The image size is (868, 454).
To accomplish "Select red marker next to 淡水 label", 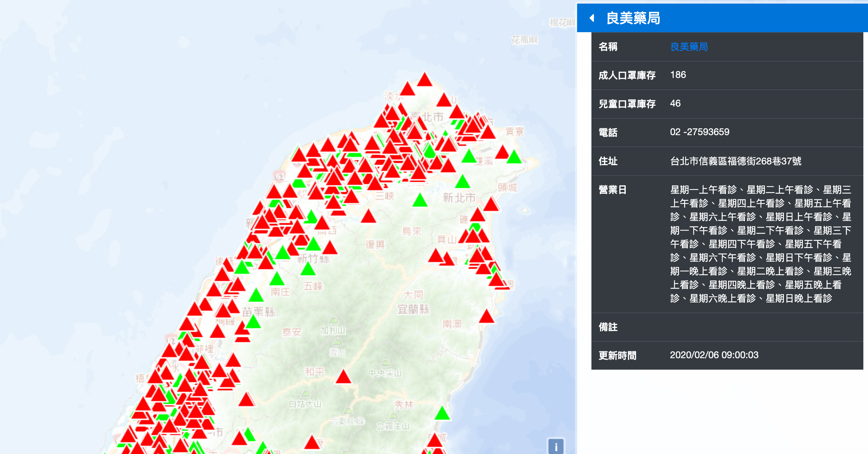I will 408,89.
